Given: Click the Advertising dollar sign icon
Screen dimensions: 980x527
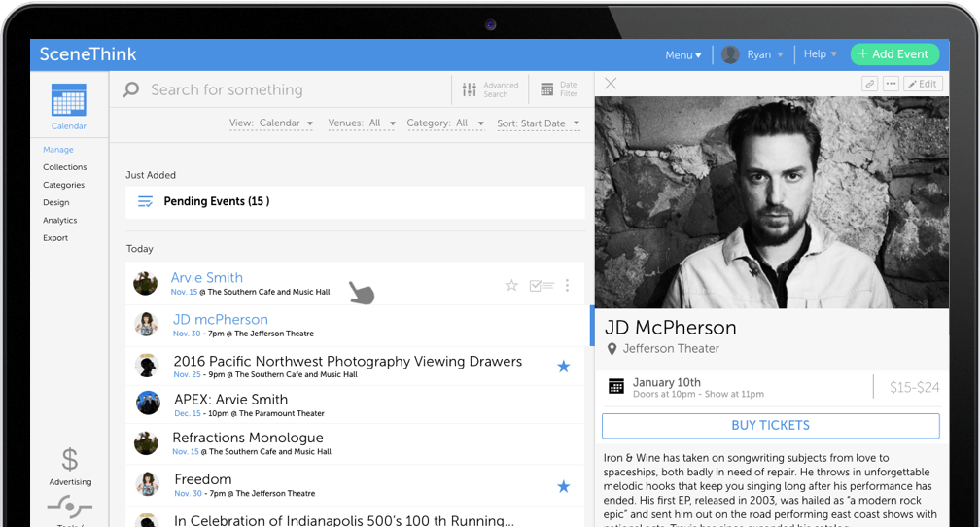Looking at the screenshot, I should pos(69,460).
